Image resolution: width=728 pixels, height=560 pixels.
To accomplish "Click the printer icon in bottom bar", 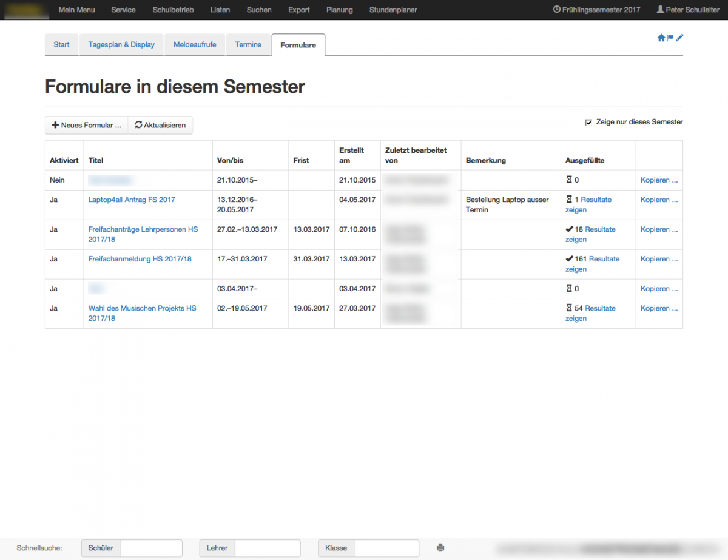I will tap(440, 548).
